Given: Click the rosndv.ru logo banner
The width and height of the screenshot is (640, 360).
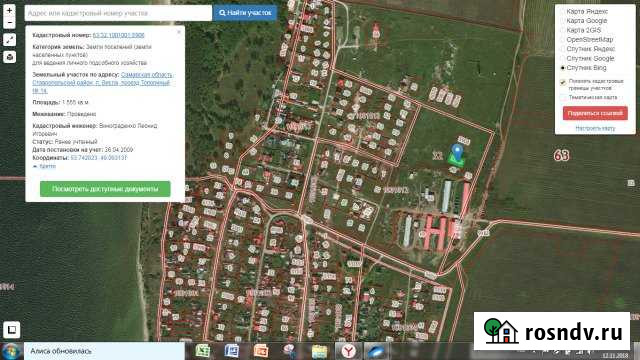Looking at the screenshot, I should tap(552, 331).
